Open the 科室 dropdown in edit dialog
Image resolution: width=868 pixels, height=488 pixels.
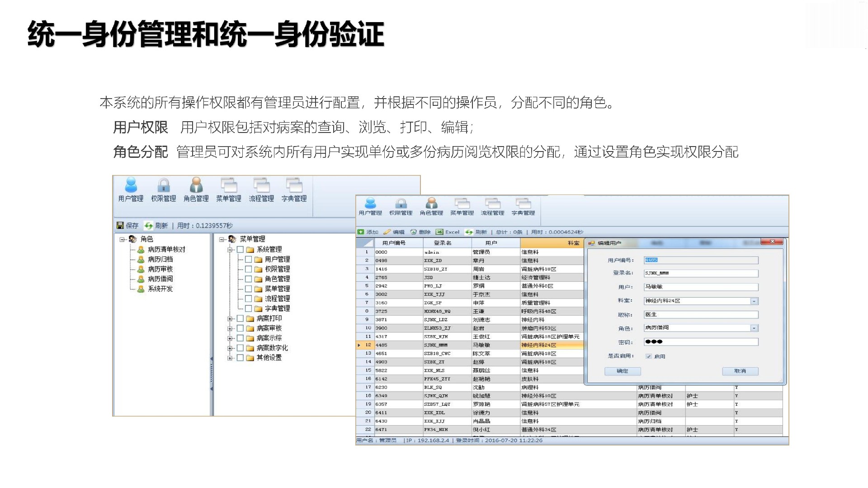754,301
